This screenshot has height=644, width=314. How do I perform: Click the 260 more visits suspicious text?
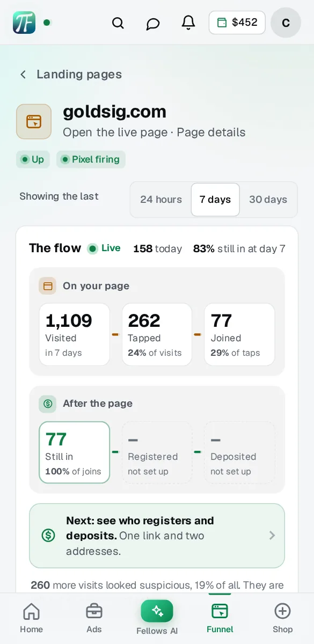(157, 585)
